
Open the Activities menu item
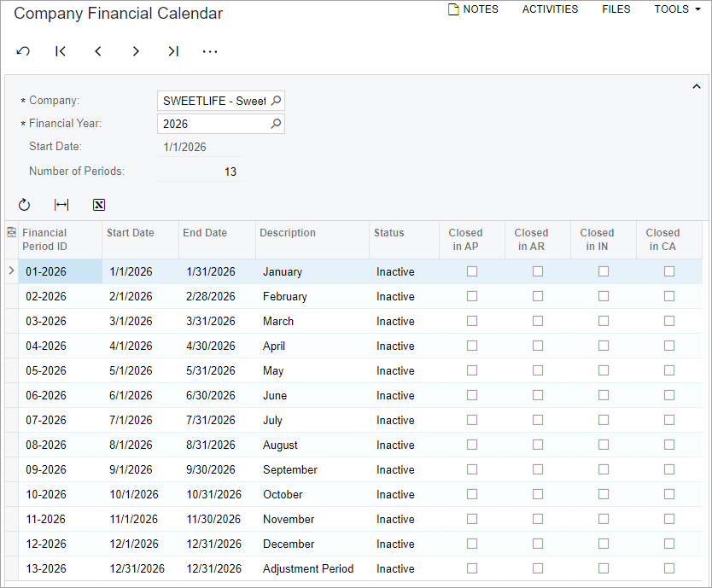[550, 9]
